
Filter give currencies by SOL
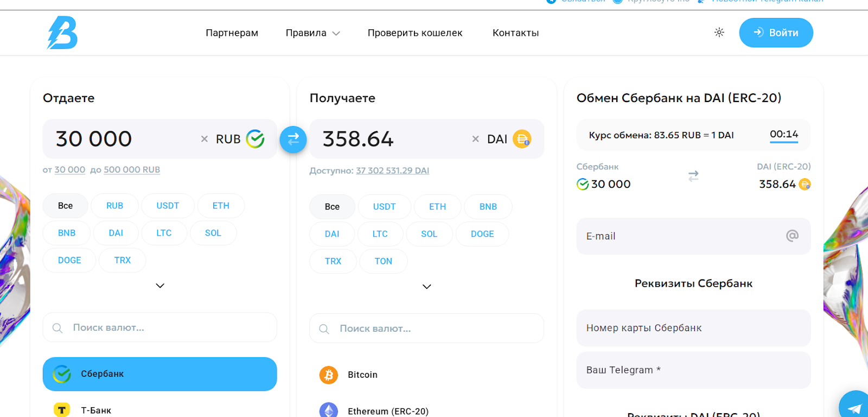click(x=213, y=233)
